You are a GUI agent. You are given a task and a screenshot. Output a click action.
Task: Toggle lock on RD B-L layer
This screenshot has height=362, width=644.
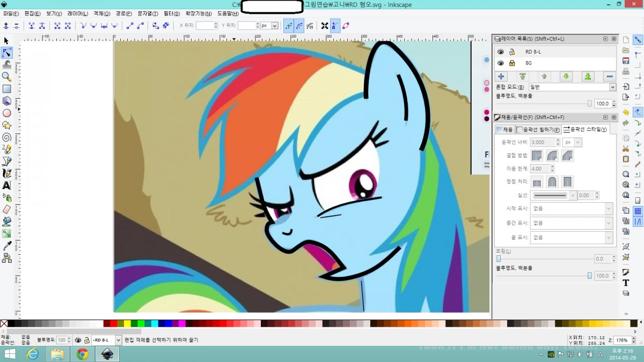pyautogui.click(x=512, y=52)
